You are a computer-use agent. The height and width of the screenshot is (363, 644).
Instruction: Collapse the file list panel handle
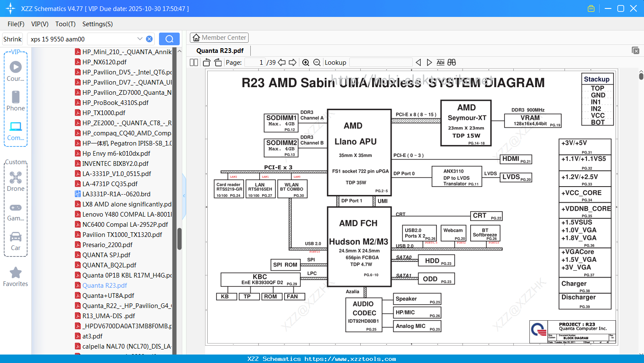point(184,195)
